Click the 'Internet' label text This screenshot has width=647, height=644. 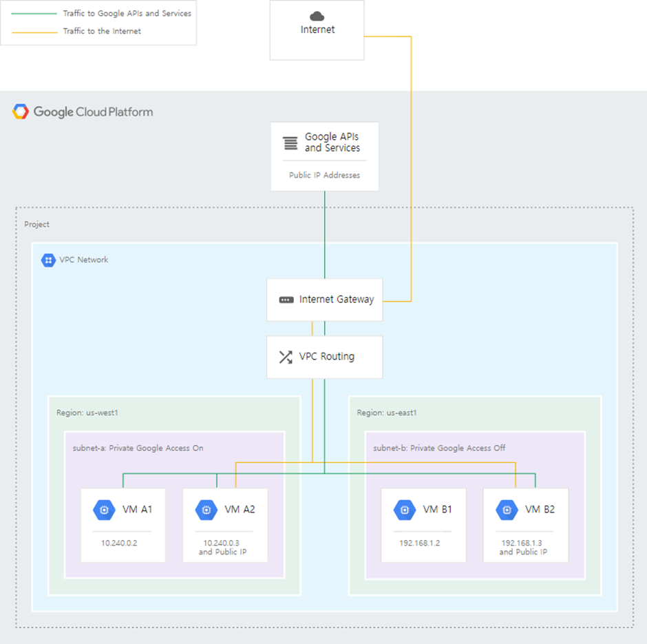coord(317,30)
